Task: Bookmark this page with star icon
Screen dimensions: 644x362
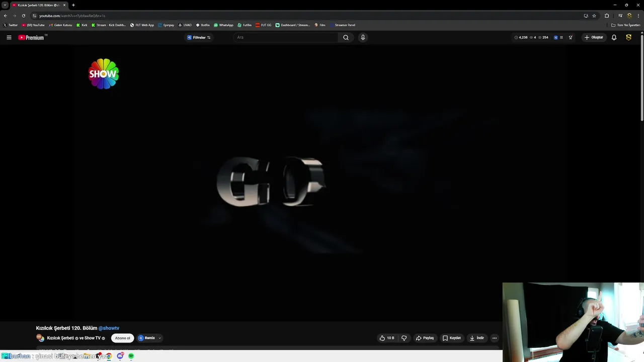Action: (594, 16)
